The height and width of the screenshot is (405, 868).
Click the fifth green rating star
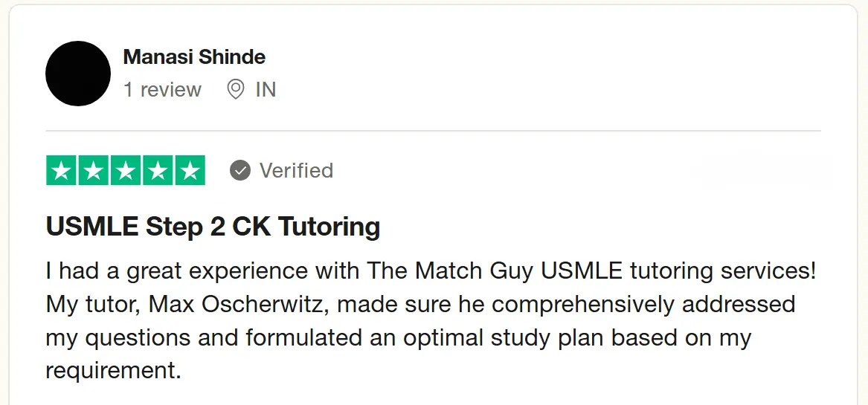tap(190, 171)
